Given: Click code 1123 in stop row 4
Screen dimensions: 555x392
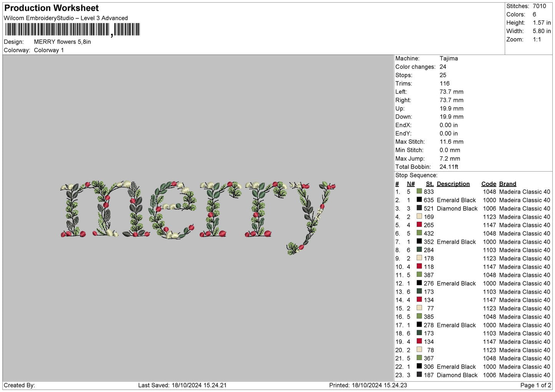Looking at the screenshot, I should [490, 217].
